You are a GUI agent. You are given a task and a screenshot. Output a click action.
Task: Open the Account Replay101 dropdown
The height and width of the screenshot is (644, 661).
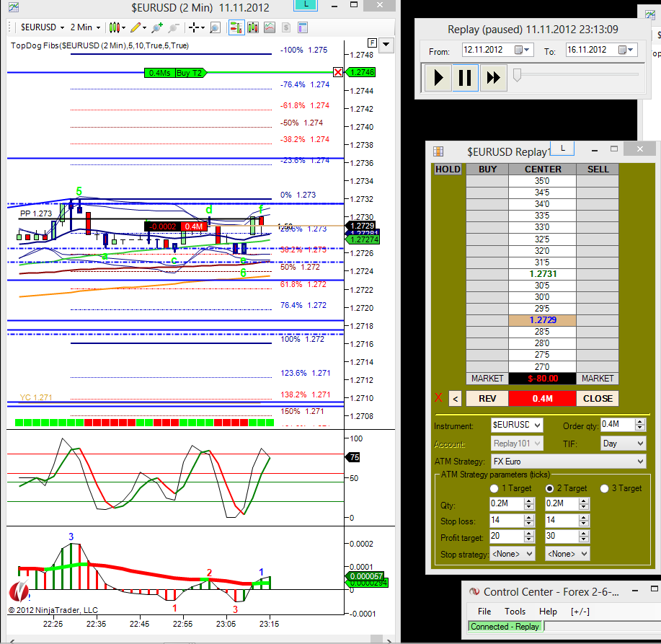click(x=518, y=444)
